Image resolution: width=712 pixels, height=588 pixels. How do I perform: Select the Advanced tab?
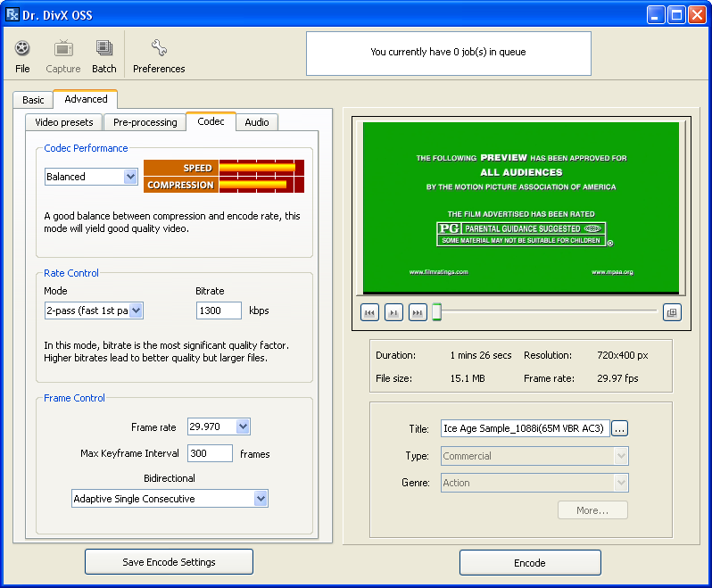pyautogui.click(x=86, y=99)
